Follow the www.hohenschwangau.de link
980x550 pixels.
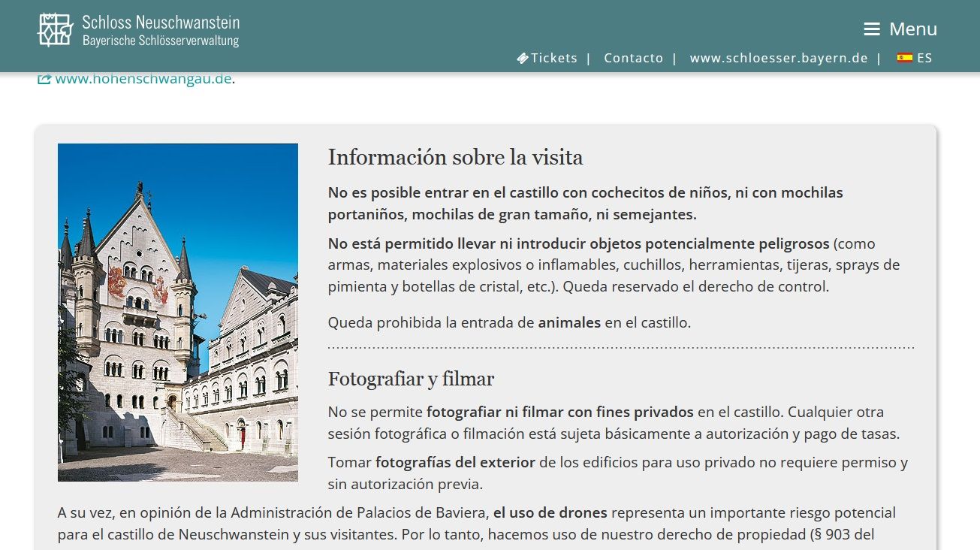(x=142, y=77)
